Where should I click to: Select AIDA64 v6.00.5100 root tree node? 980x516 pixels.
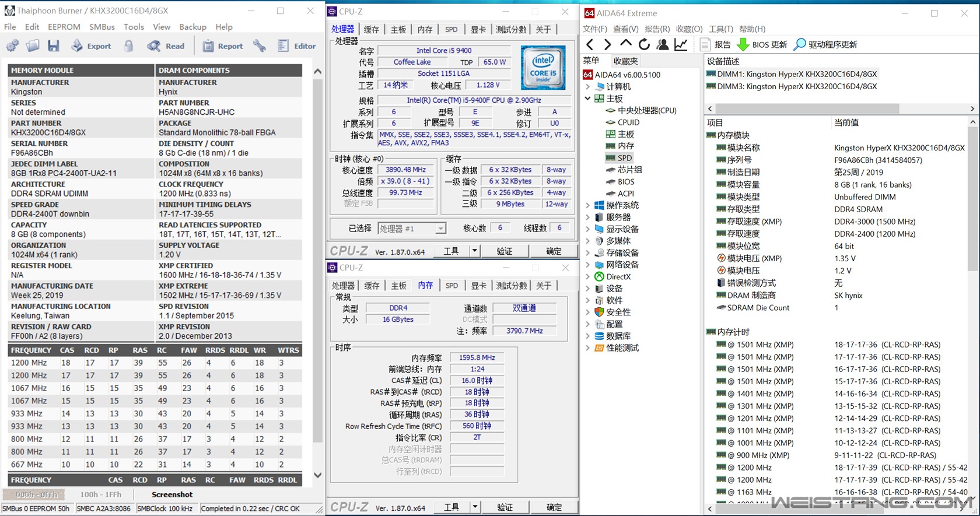click(622, 75)
